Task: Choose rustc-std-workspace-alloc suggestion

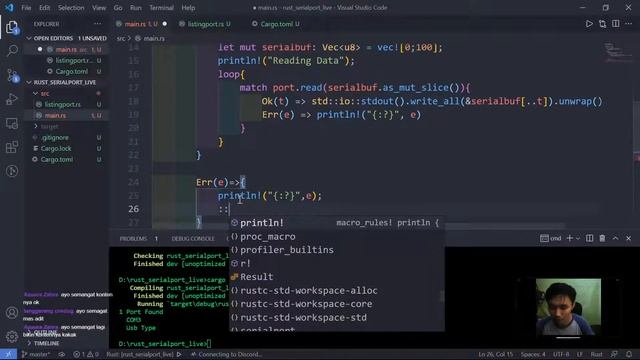Action: pyautogui.click(x=336, y=290)
